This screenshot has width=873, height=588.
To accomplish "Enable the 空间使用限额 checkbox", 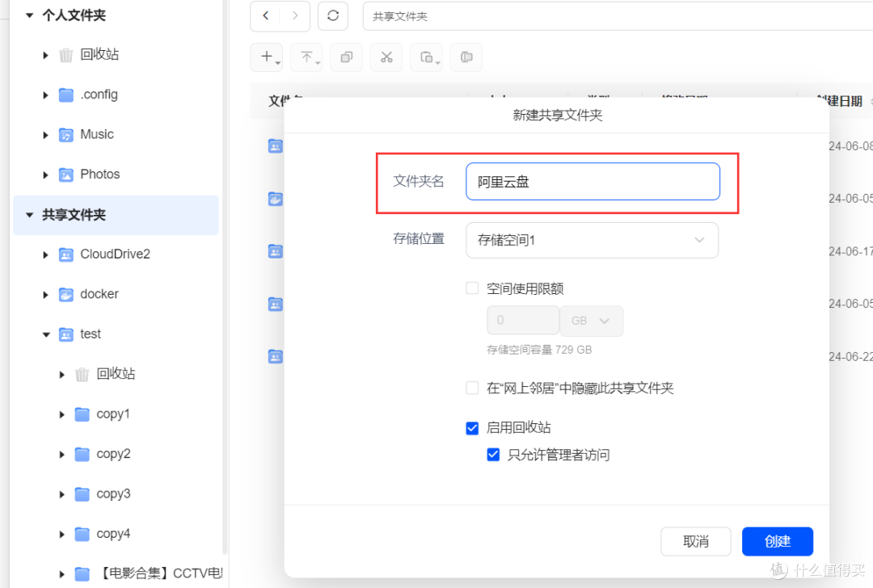I will pyautogui.click(x=472, y=288).
